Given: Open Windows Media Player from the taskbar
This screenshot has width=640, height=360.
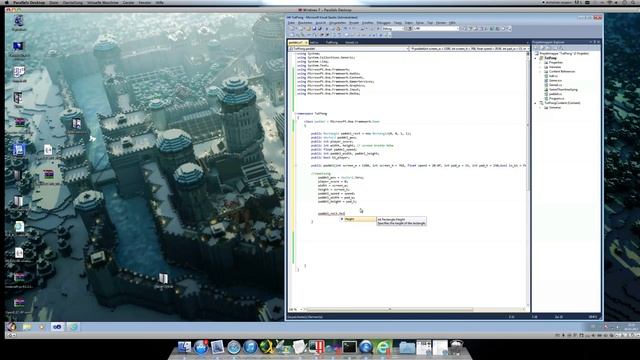Looking at the screenshot, I should pos(42,327).
